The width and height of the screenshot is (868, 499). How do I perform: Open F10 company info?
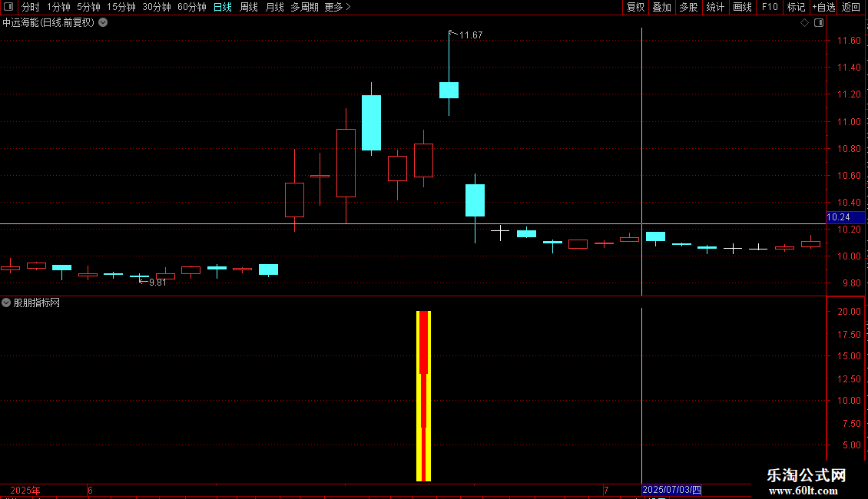770,7
